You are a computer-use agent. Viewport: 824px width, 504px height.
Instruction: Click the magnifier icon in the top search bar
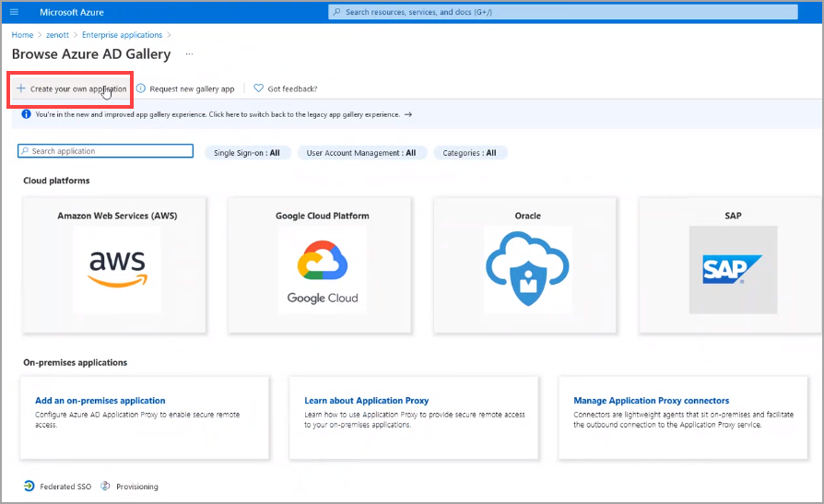336,12
